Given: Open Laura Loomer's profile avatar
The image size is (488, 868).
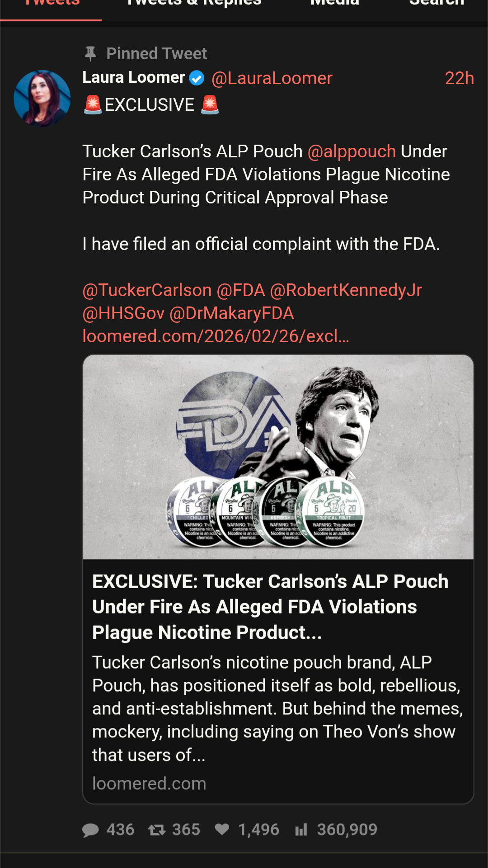Looking at the screenshot, I should tap(42, 98).
